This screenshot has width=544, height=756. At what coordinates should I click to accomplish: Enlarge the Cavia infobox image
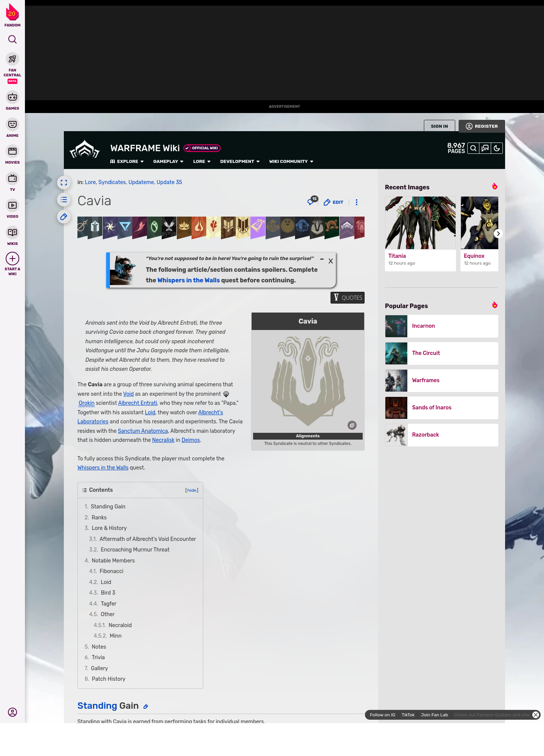[352, 425]
